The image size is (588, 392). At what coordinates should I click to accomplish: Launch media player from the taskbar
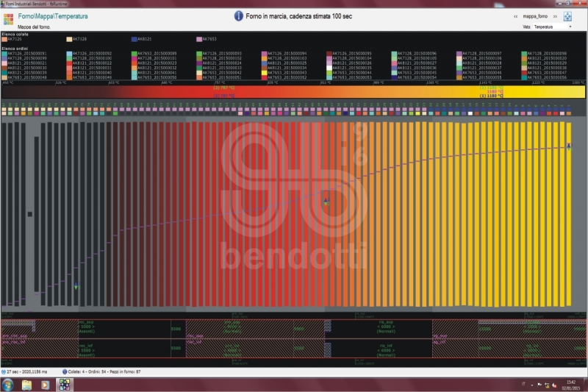[46, 385]
